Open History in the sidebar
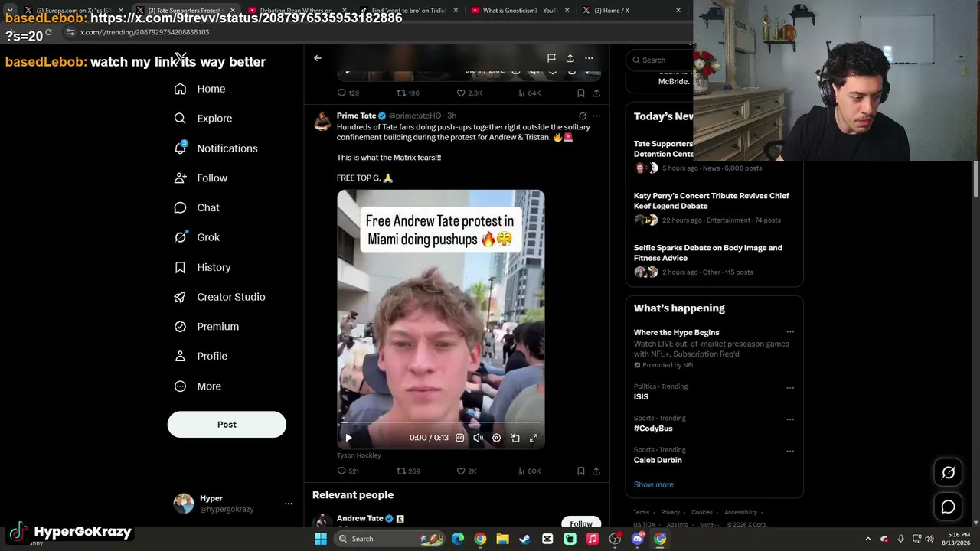The image size is (980, 551). [202, 267]
